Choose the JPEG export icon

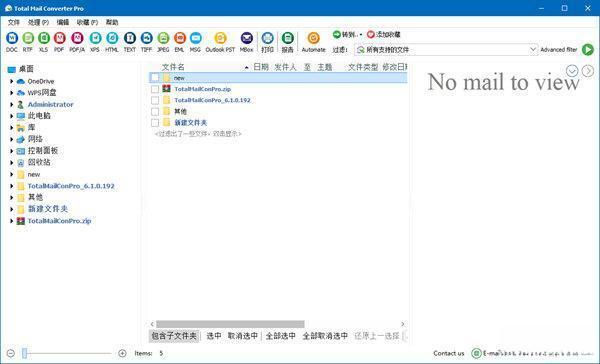coord(163,38)
